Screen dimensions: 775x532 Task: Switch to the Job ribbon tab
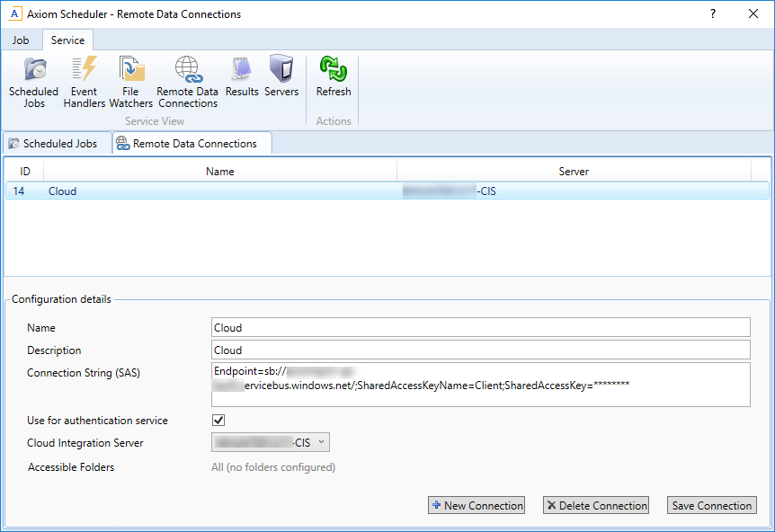pyautogui.click(x=21, y=40)
